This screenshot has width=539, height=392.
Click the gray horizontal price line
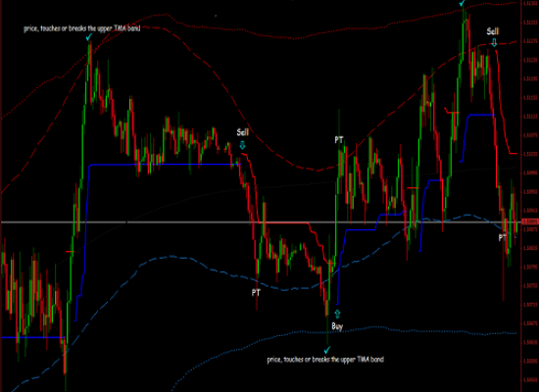[261, 222]
